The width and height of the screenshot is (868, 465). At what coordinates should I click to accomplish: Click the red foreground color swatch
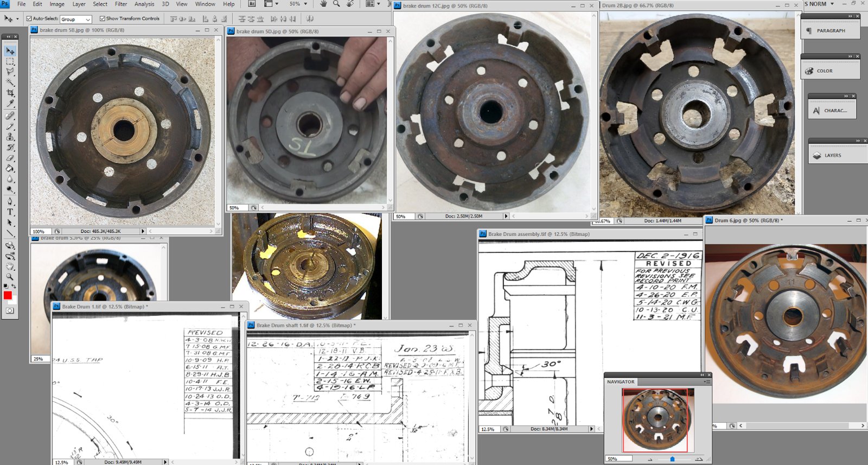(8, 295)
